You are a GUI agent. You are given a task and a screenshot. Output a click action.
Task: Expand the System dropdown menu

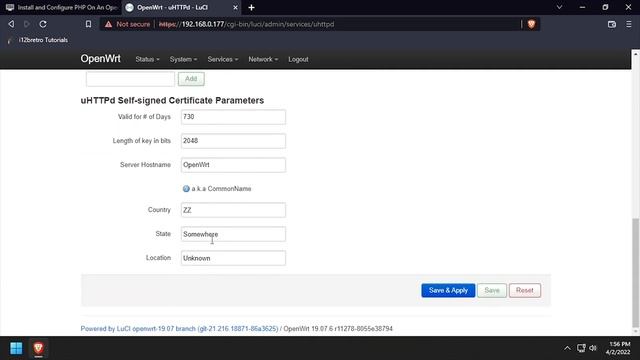pyautogui.click(x=183, y=59)
